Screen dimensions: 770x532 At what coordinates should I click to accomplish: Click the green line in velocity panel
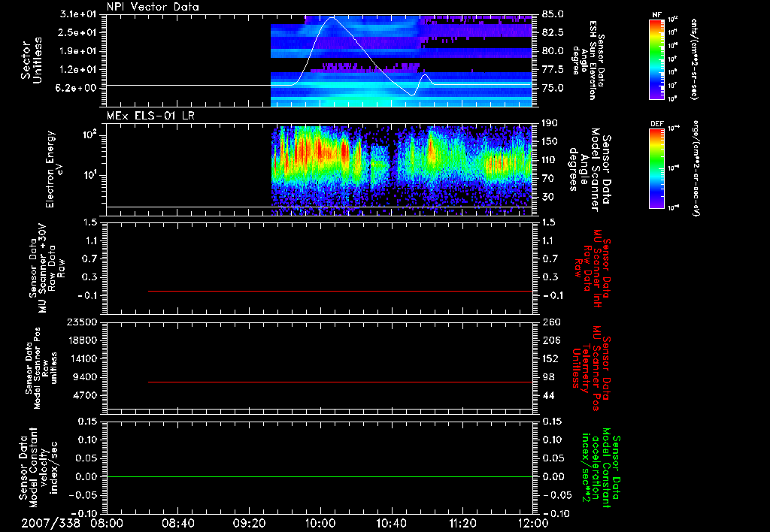(319, 476)
